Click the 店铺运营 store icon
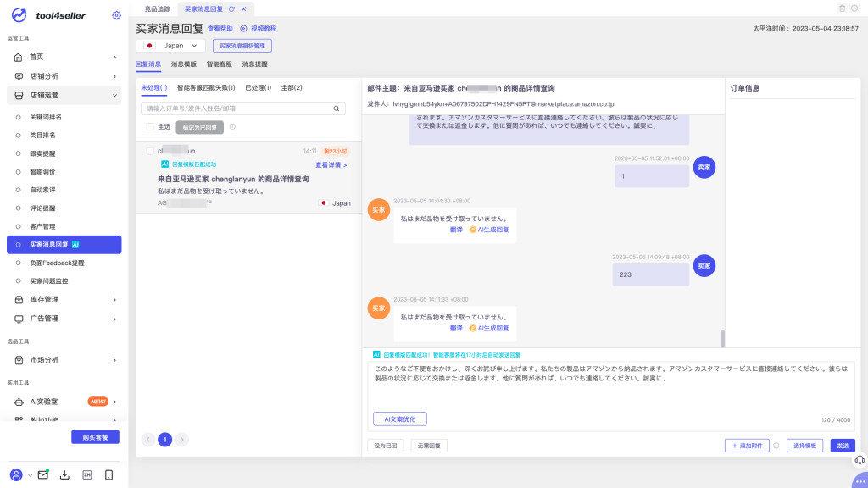Screen dimensions: 868x488 coord(19,95)
